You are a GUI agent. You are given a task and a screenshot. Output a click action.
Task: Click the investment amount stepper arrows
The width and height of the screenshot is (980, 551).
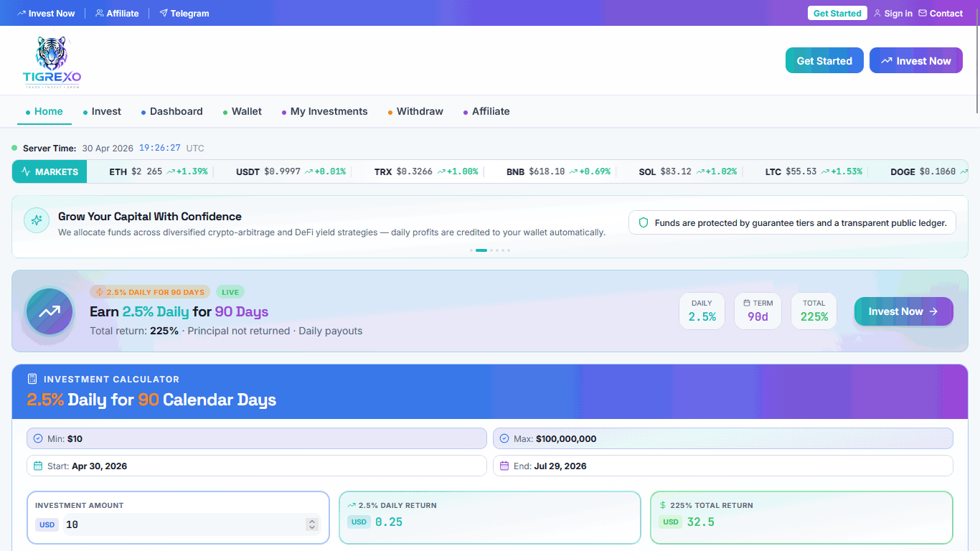point(311,524)
